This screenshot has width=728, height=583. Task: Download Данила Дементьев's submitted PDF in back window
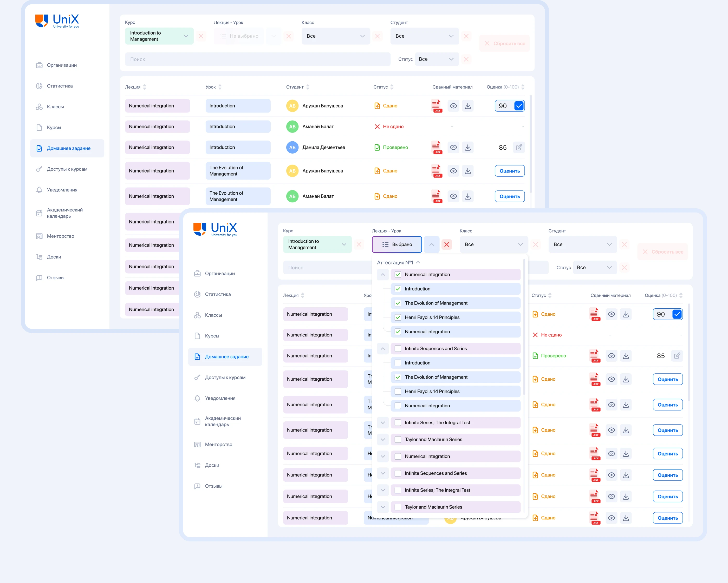tap(467, 147)
